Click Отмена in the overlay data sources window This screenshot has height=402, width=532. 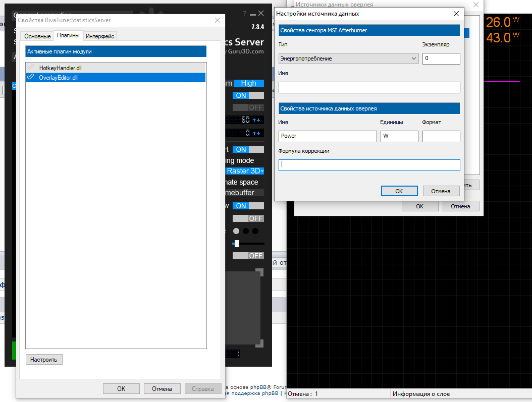pos(460,206)
